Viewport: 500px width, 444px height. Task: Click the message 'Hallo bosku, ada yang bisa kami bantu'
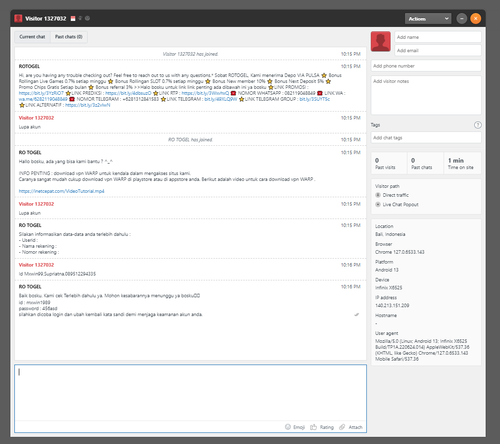[66, 161]
